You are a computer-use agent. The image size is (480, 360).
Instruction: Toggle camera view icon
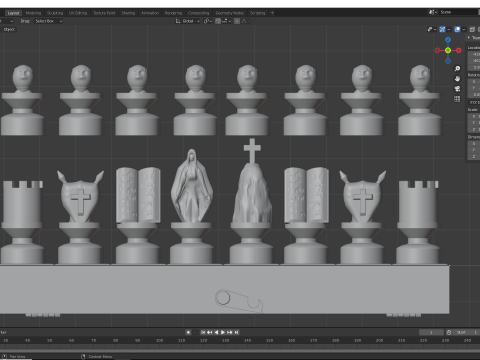457,89
